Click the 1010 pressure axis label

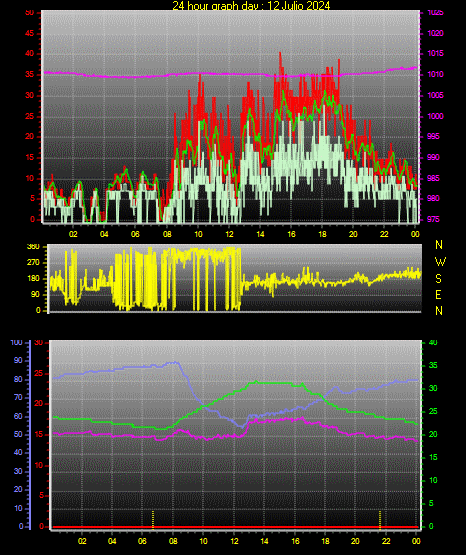tap(435, 74)
